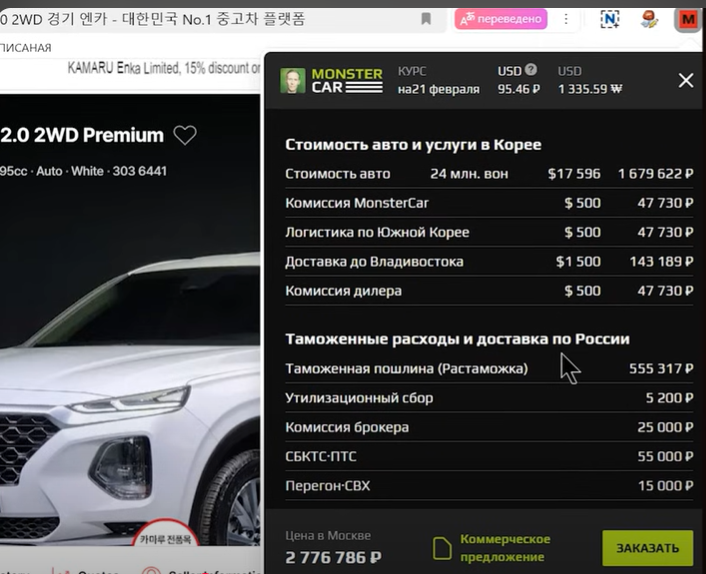The height and width of the screenshot is (574, 706).
Task: Click the Утилизационный сбор row label
Action: pyautogui.click(x=359, y=398)
